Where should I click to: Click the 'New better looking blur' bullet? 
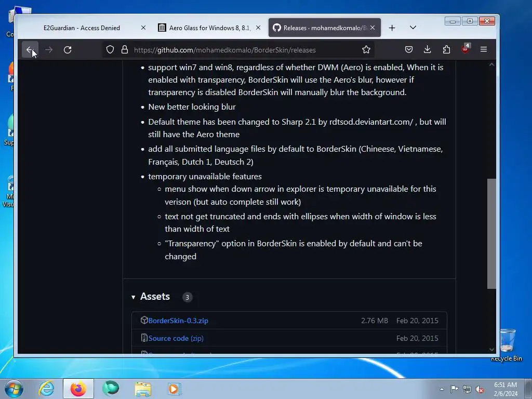click(x=192, y=107)
